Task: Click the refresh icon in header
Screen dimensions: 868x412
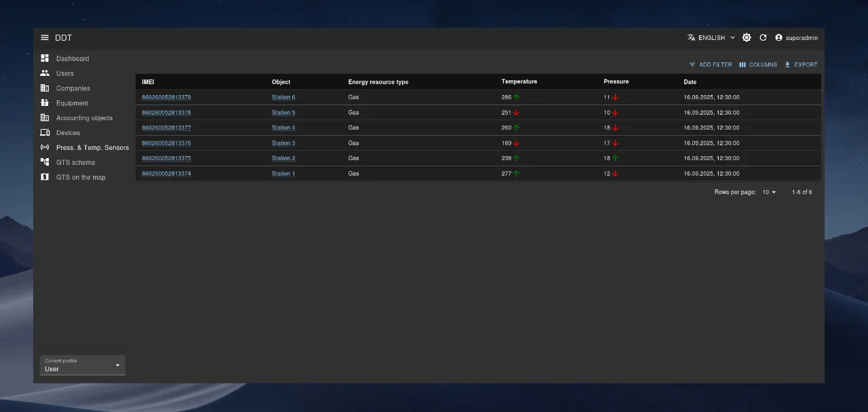Action: point(763,38)
